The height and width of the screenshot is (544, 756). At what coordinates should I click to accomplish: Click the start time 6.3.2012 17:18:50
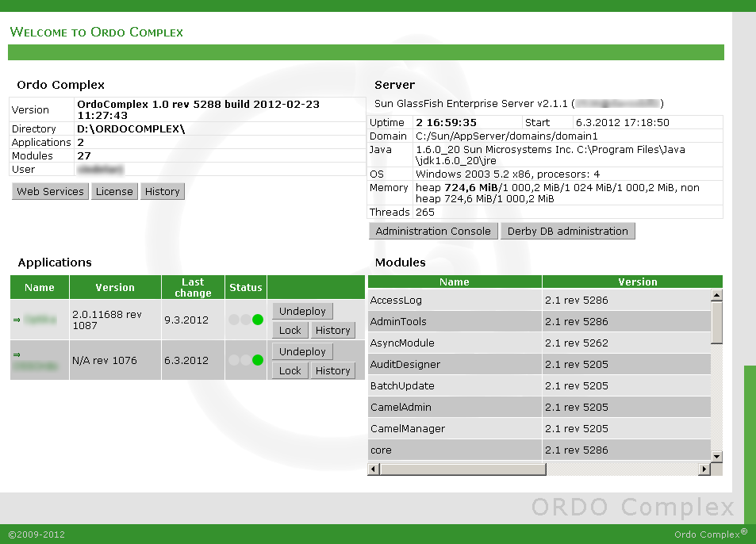[623, 122]
